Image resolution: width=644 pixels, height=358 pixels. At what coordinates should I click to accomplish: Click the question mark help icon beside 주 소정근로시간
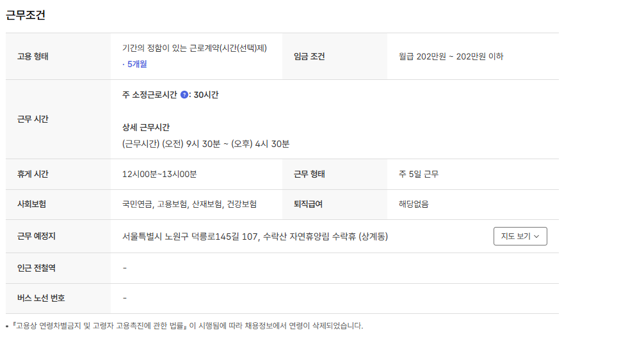[x=184, y=95]
